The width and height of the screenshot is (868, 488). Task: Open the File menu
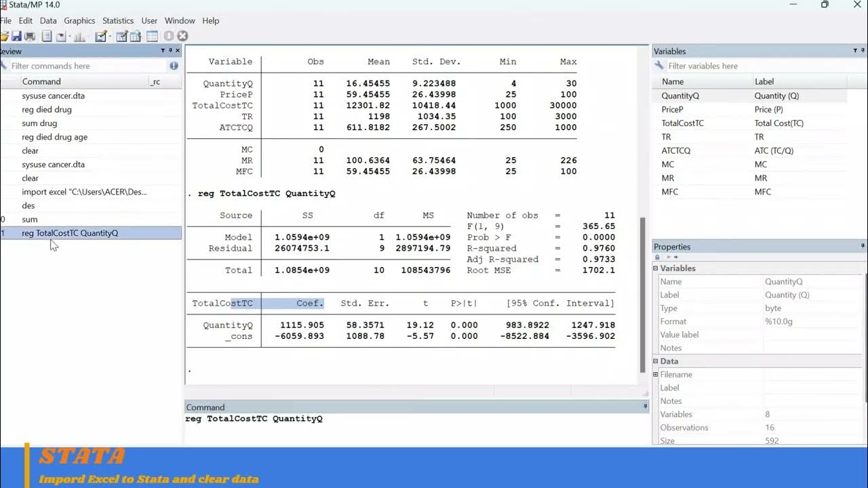[x=5, y=21]
